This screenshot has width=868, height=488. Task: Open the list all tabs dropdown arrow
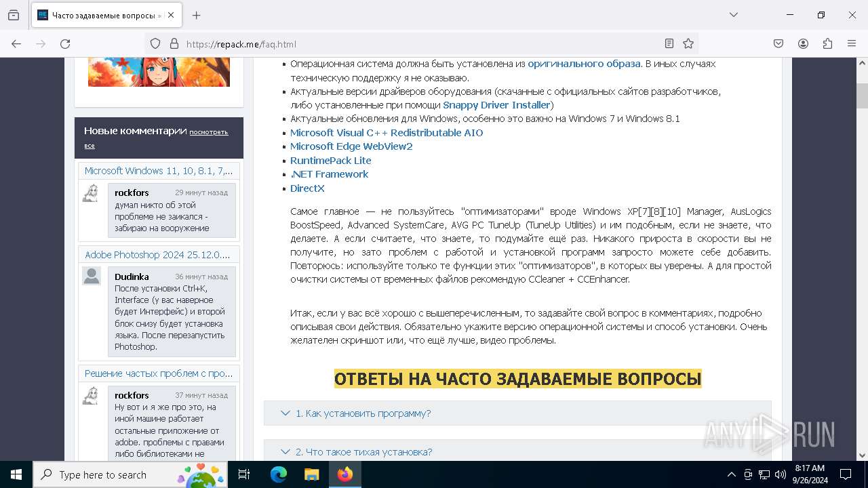coord(733,15)
